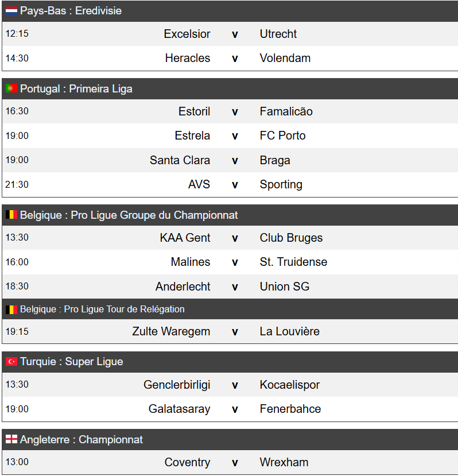
Task: Select the 19:15 Zulte Waregem kickoff time
Action: click(x=17, y=332)
